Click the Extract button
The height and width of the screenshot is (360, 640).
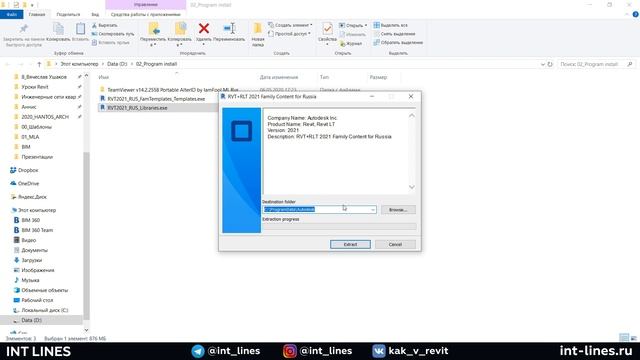click(350, 244)
